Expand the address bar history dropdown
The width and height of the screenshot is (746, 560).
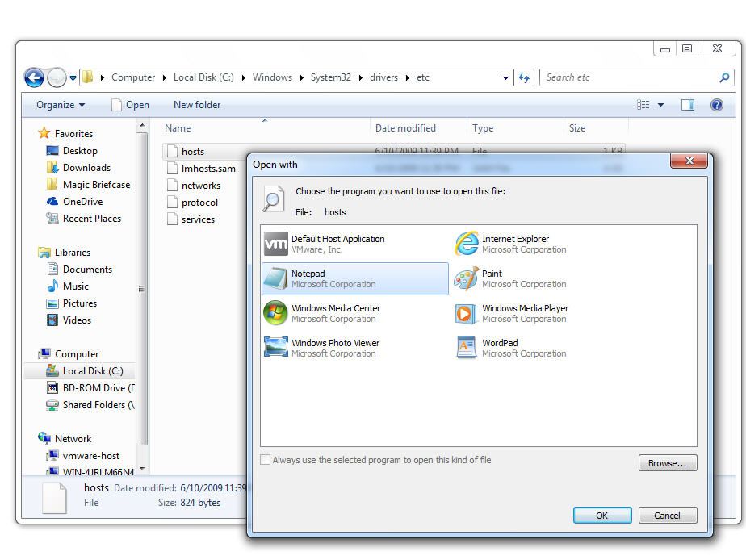pyautogui.click(x=505, y=78)
